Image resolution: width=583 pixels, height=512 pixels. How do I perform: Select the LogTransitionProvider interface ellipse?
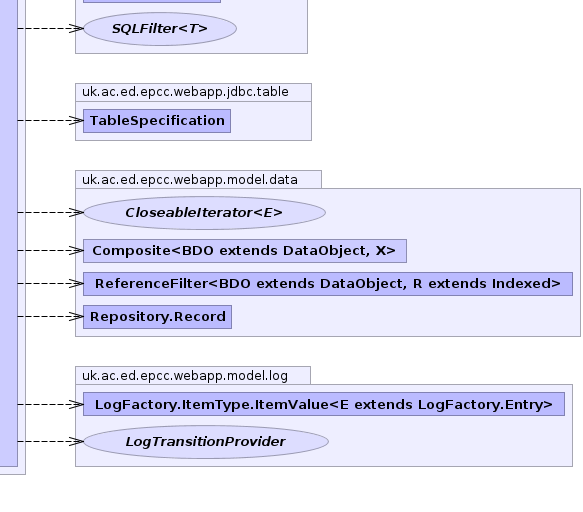(x=206, y=442)
